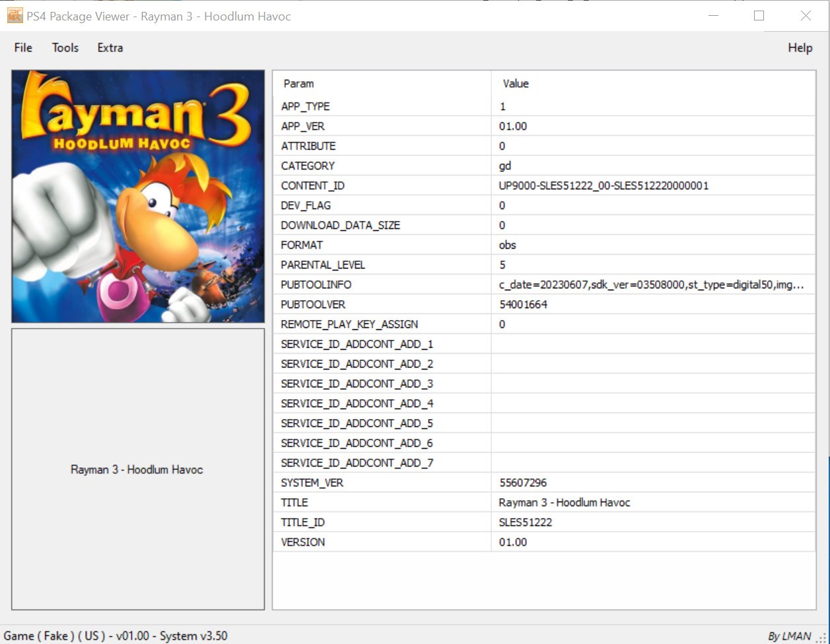Screen dimensions: 830x644
Task: Click the Param column header
Action: (x=298, y=84)
